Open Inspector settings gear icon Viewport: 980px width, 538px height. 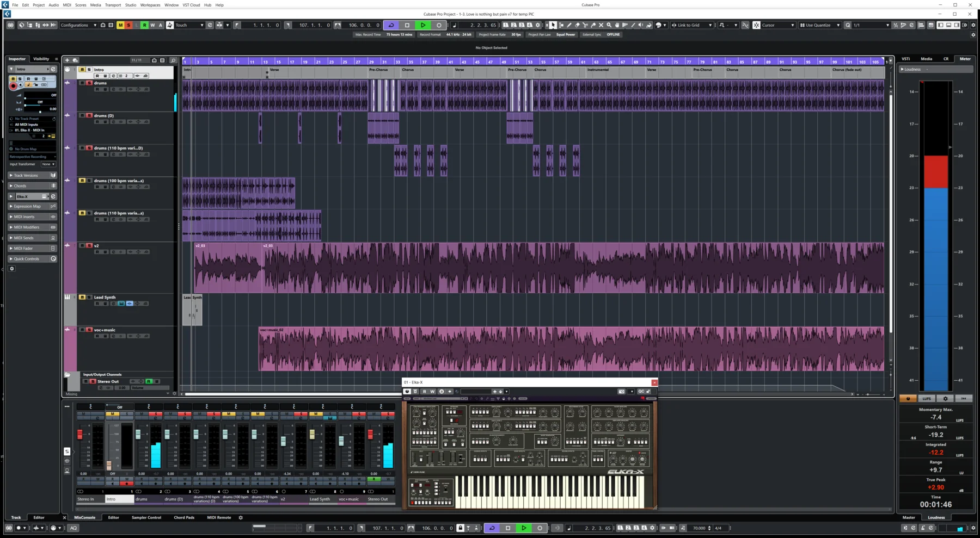[x=12, y=268]
